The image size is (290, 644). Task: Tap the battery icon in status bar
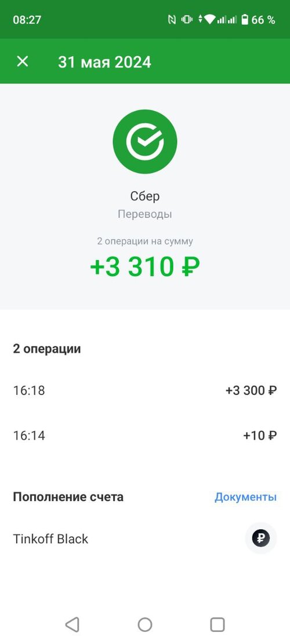(245, 19)
